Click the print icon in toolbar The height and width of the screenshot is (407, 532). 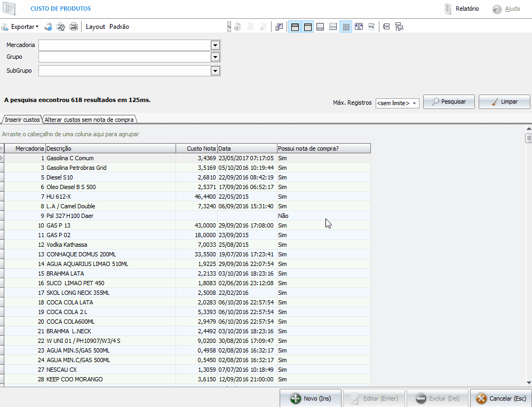coord(74,27)
